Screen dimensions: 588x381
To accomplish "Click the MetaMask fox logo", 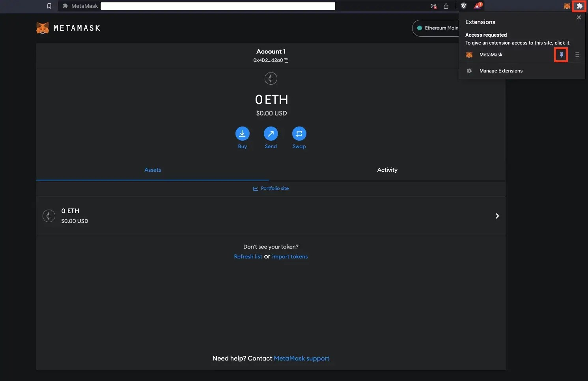I will tap(43, 28).
